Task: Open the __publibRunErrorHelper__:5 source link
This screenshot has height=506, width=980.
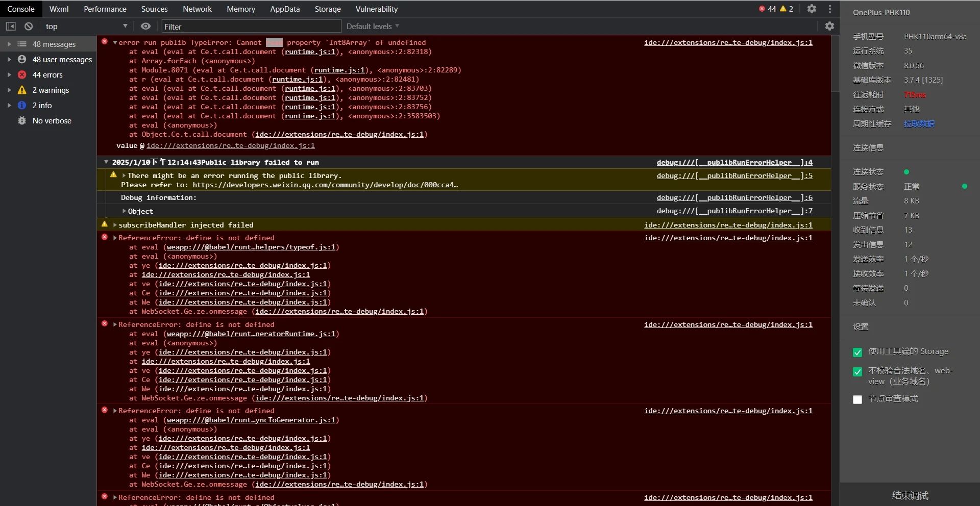Action: point(734,175)
